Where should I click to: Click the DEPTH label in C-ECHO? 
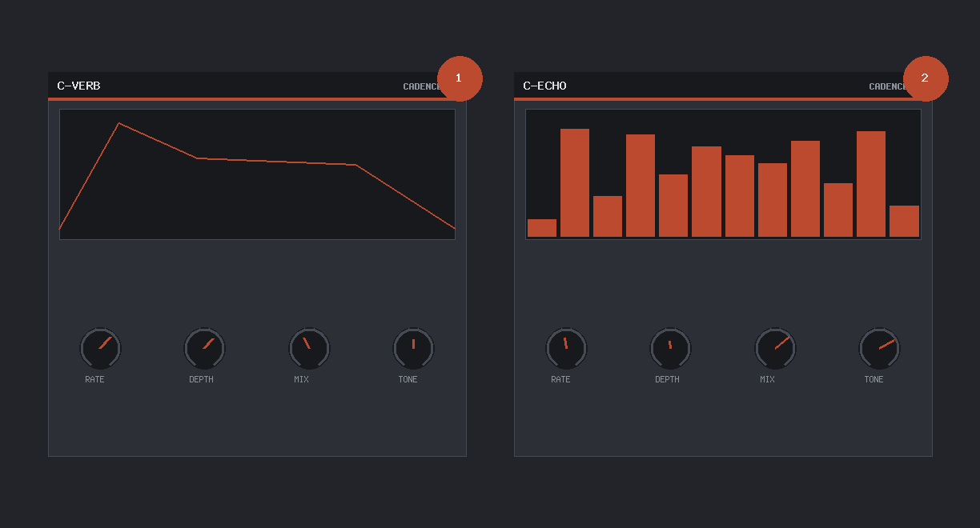point(667,379)
